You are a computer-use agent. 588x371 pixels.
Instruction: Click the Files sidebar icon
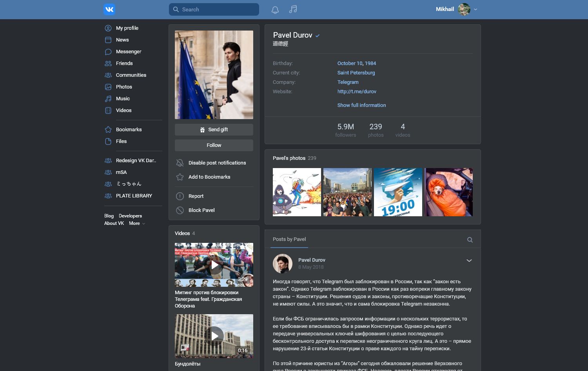pyautogui.click(x=108, y=141)
